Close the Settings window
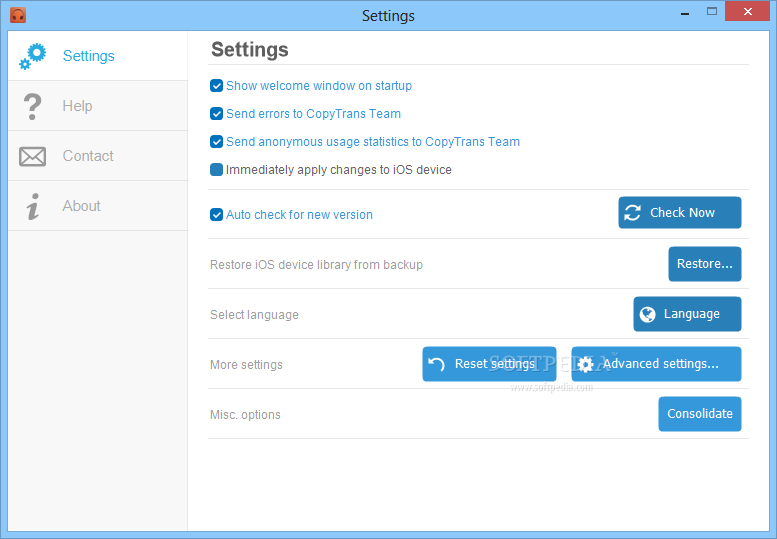Viewport: 777px width, 539px height. [x=747, y=11]
